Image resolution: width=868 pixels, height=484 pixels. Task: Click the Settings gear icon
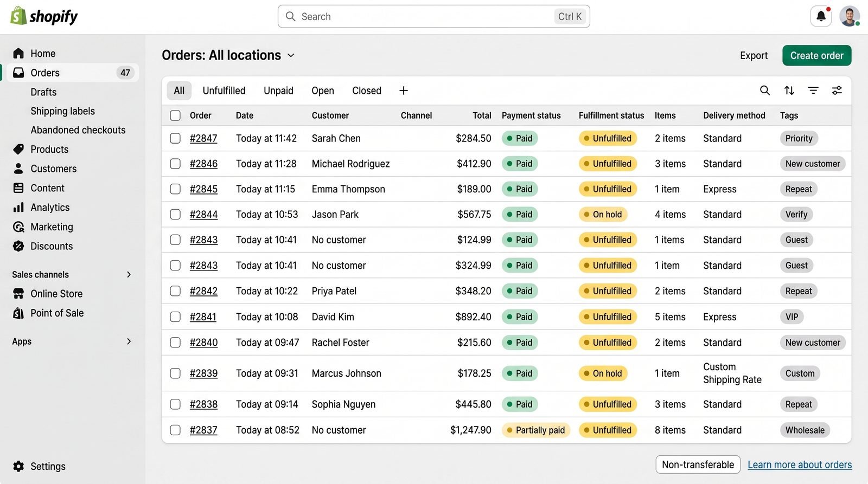(18, 466)
